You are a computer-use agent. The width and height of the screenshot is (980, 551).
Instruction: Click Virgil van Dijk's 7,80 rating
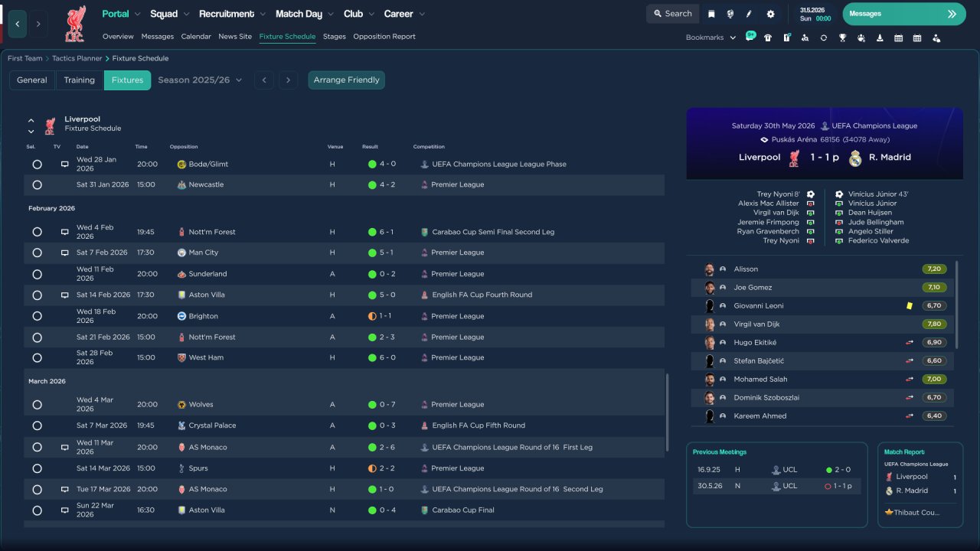pyautogui.click(x=935, y=324)
